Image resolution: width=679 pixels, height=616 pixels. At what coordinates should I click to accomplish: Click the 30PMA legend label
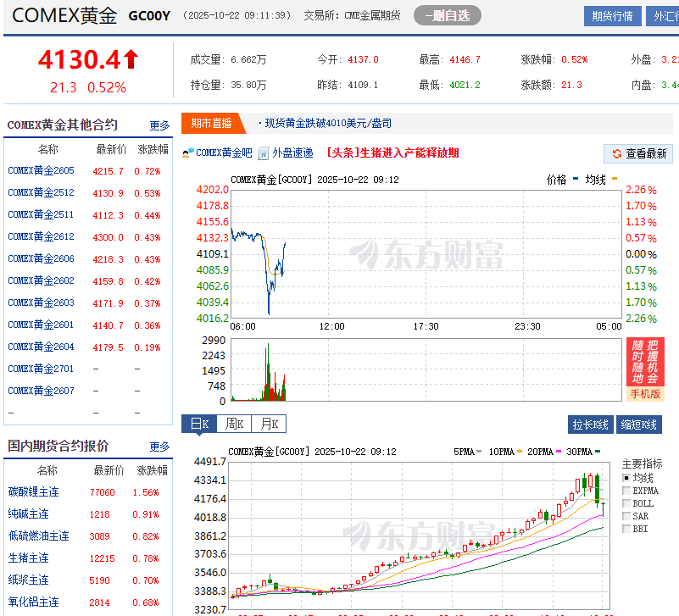click(x=580, y=452)
